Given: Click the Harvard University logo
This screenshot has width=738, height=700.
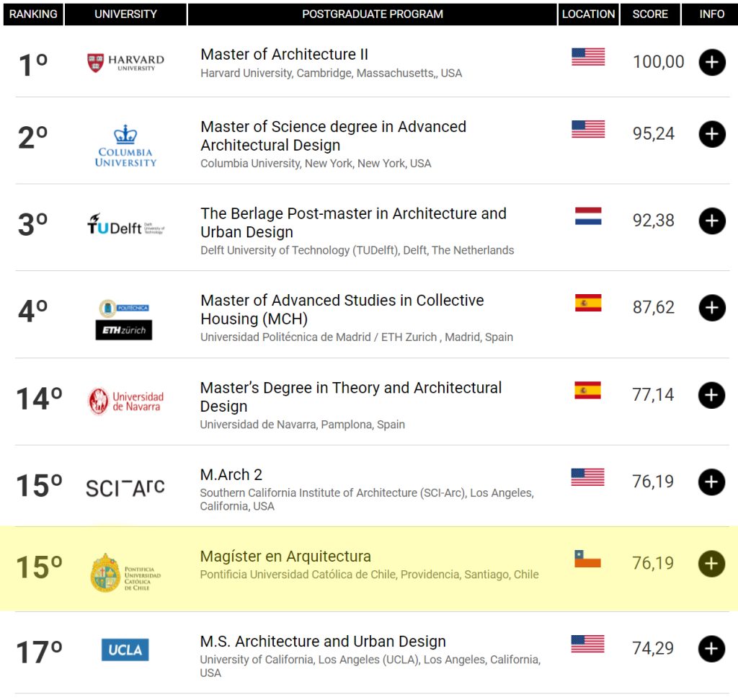Looking at the screenshot, I should point(125,63).
